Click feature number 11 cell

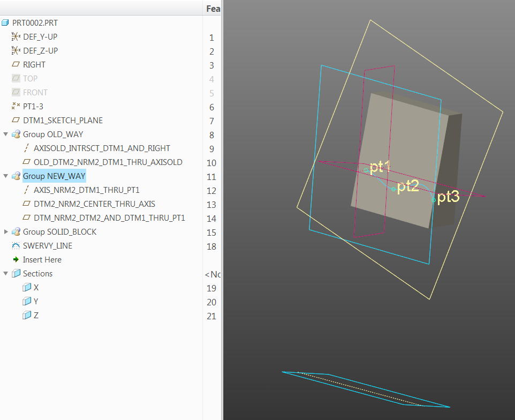[211, 177]
